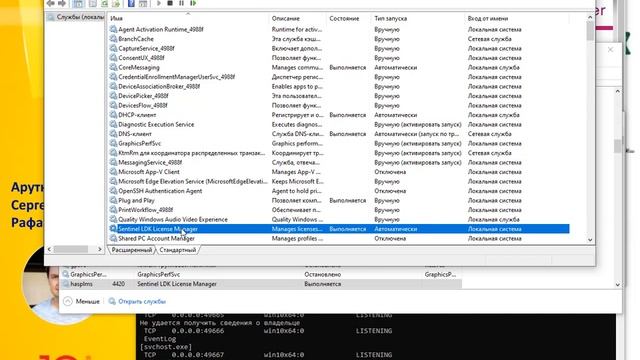Click Task Manager list scrollbar up arrow
640x360 pixels.
point(618,91)
